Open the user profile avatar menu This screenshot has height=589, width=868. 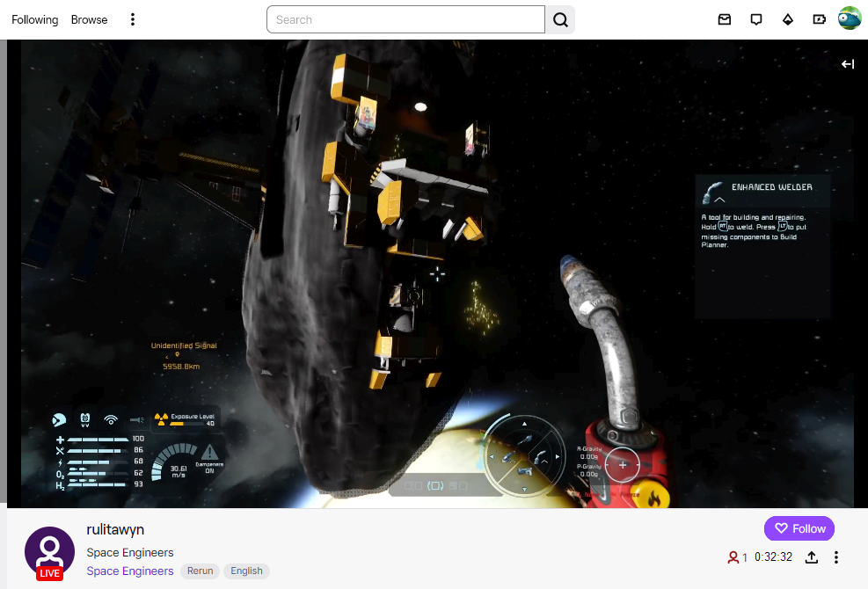(x=850, y=18)
